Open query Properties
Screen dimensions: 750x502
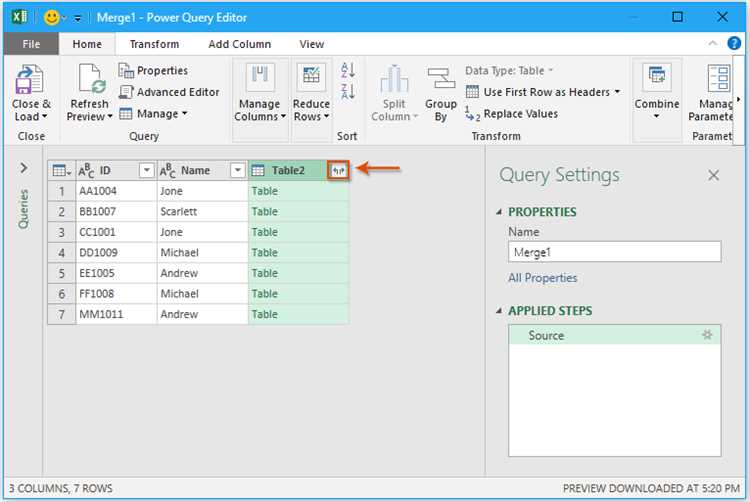pyautogui.click(x=153, y=71)
